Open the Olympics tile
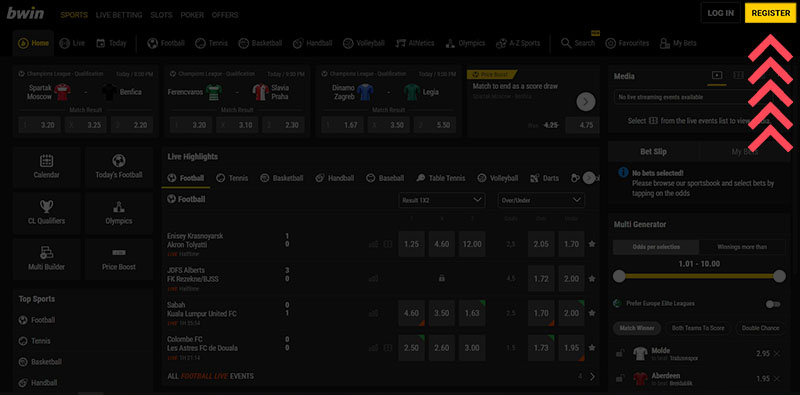The width and height of the screenshot is (800, 395). (119, 213)
